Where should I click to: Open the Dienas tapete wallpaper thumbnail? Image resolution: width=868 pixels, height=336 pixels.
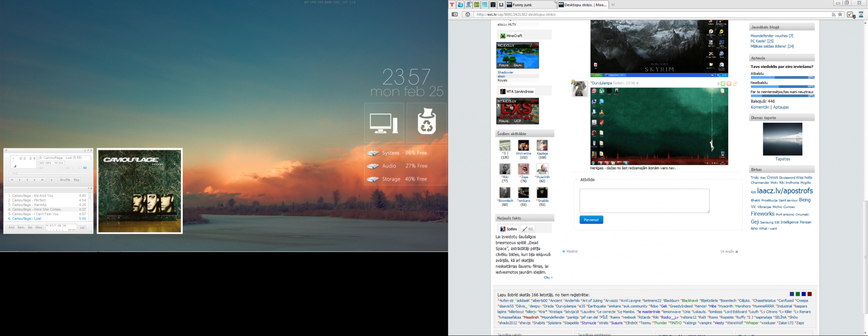pyautogui.click(x=783, y=139)
